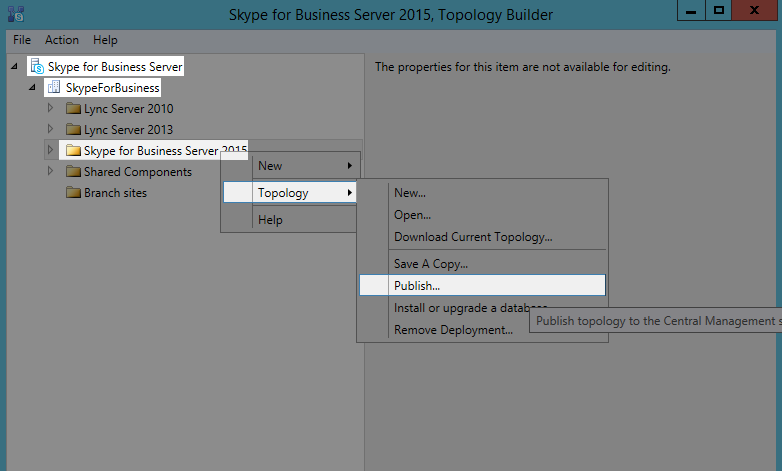Click the Branch sites folder icon

point(73,192)
